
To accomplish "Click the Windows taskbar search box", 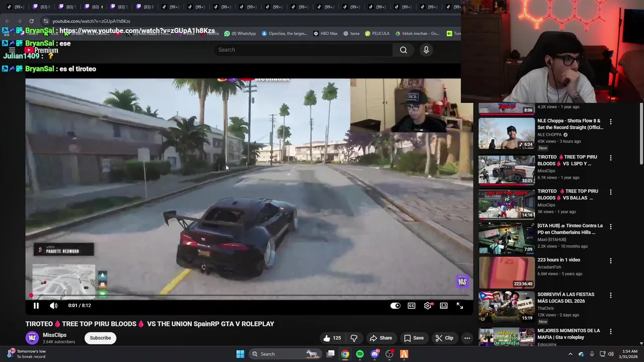I will pyautogui.click(x=285, y=354).
